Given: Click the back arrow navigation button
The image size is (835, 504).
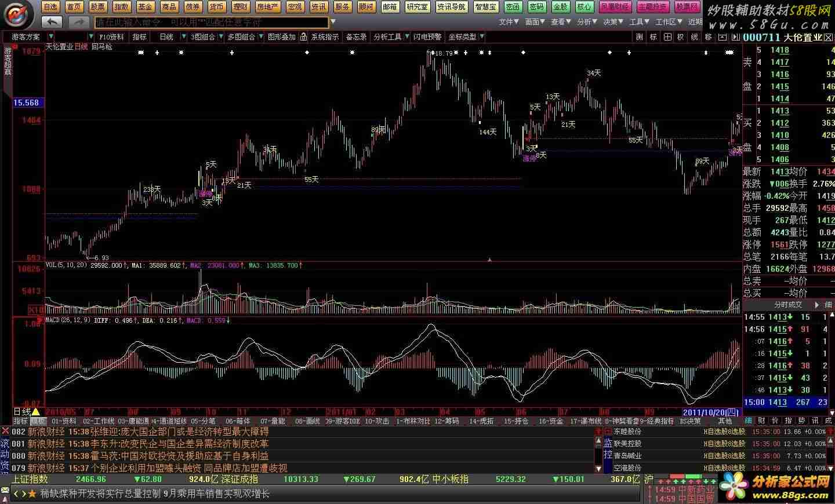Looking at the screenshot, I should 52,22.
